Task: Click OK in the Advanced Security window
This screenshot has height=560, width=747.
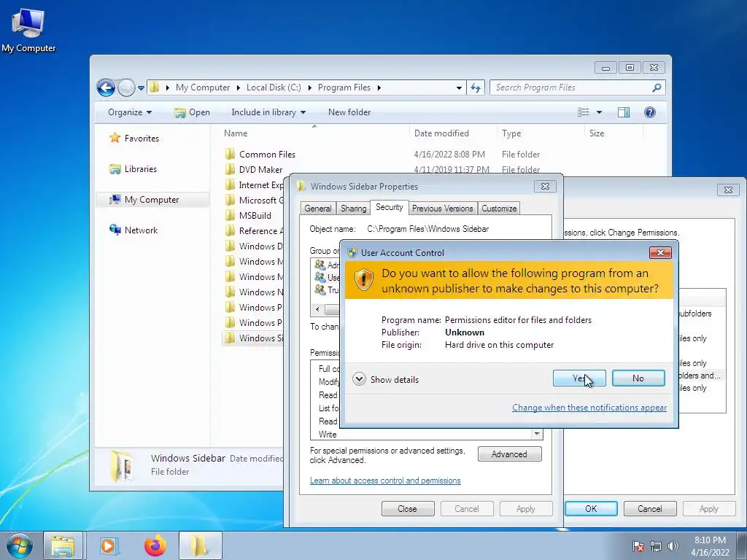Action: [591, 508]
